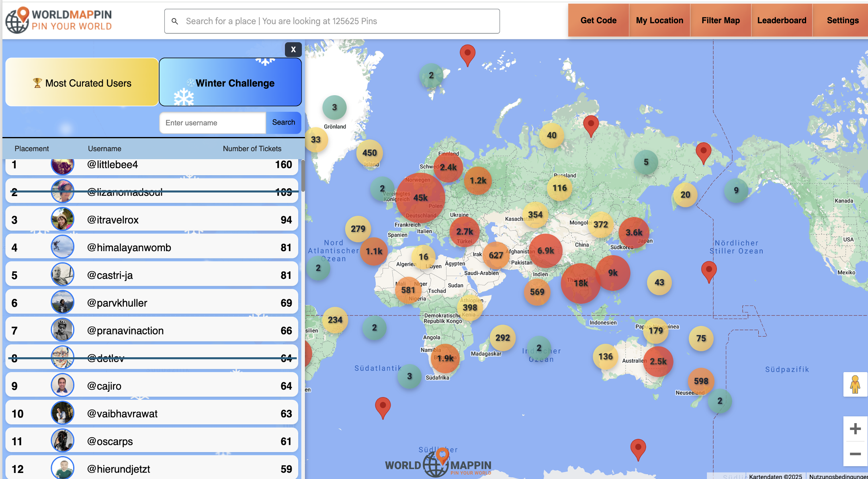
Task: Focus the Enter username field
Action: 213,123
